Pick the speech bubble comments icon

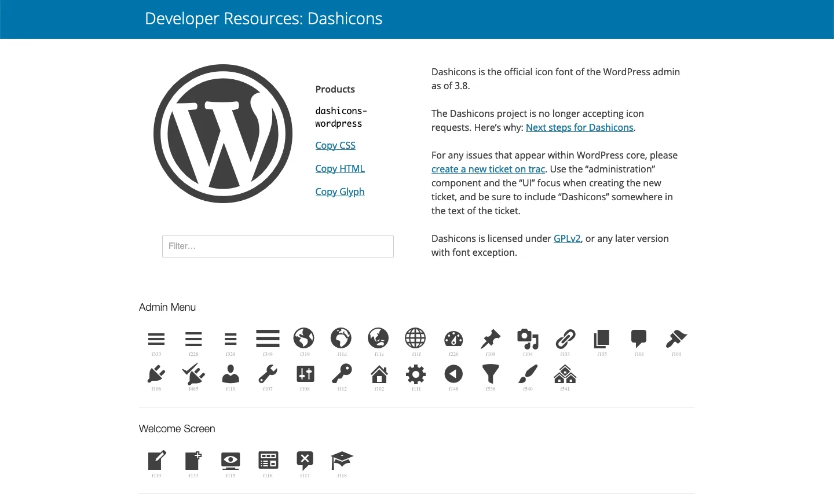click(639, 339)
